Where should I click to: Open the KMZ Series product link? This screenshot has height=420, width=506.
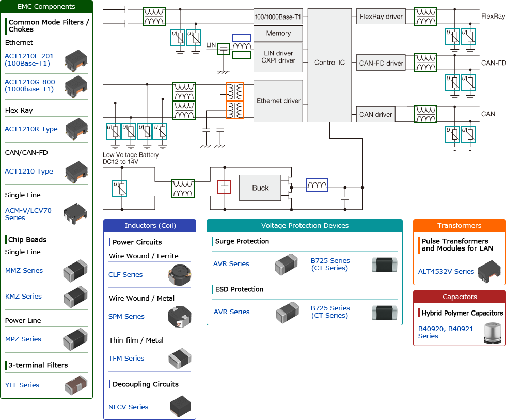click(23, 296)
